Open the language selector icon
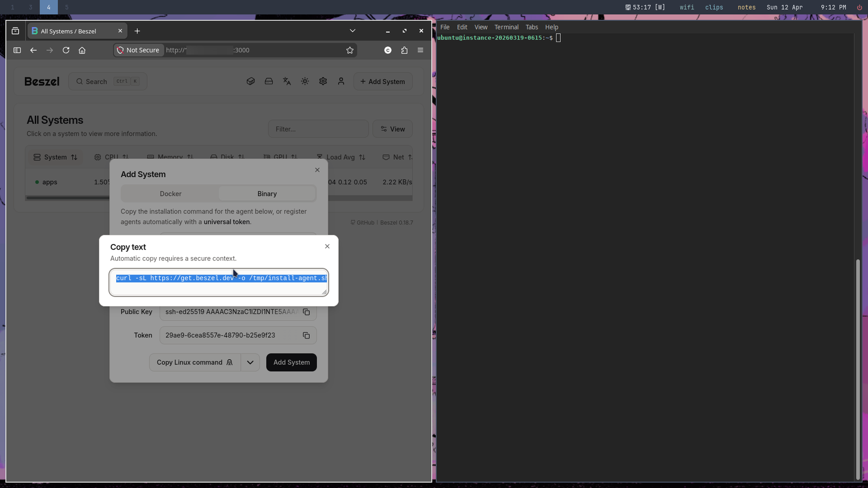This screenshot has height=488, width=868. [x=287, y=82]
